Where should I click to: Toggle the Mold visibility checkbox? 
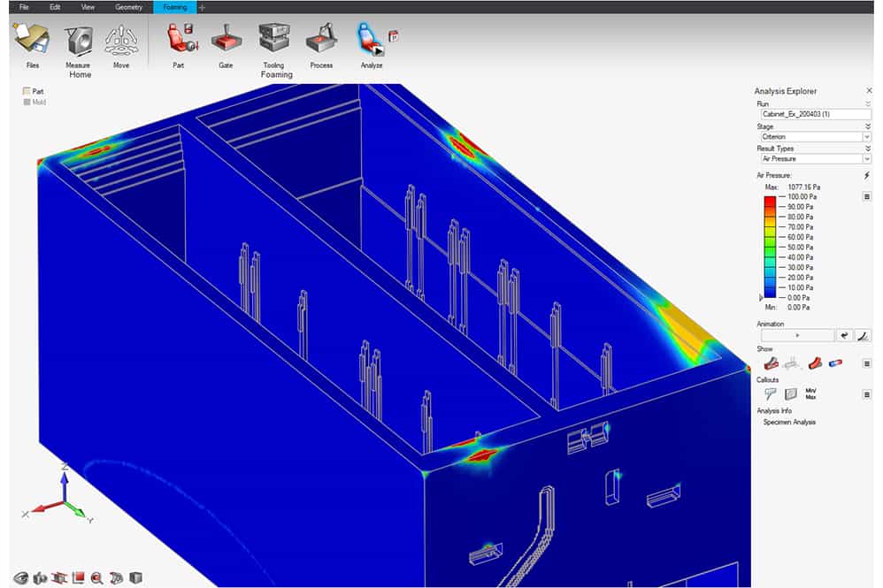coord(26,103)
